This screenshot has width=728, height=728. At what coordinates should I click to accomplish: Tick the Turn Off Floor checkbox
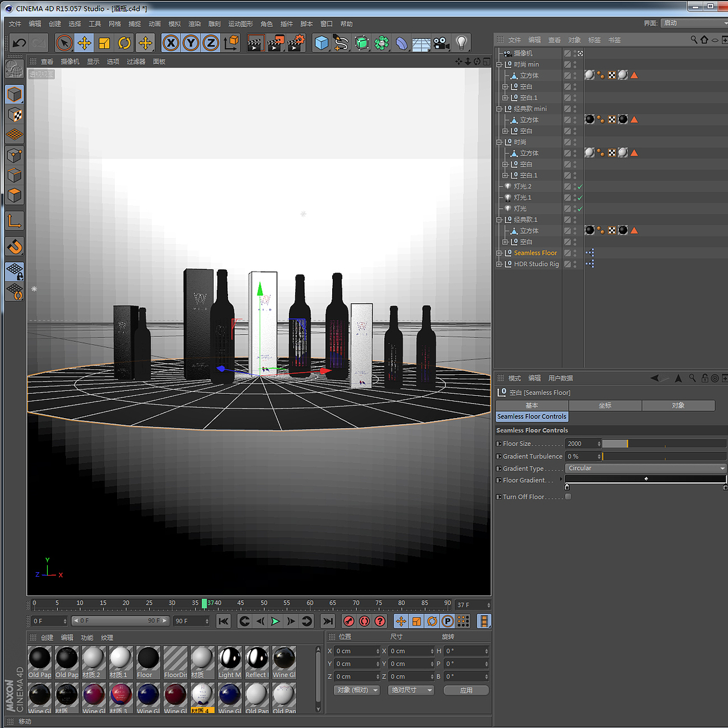tap(568, 497)
